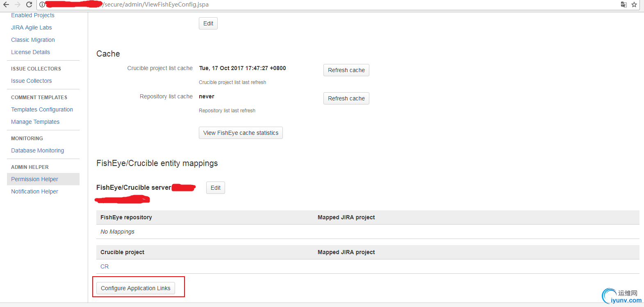Open Database Monitoring
This screenshot has height=307, width=644.
(37, 150)
